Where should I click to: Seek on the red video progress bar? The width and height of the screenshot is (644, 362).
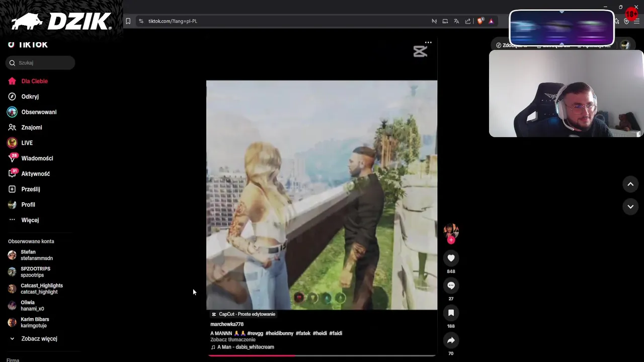322,355
